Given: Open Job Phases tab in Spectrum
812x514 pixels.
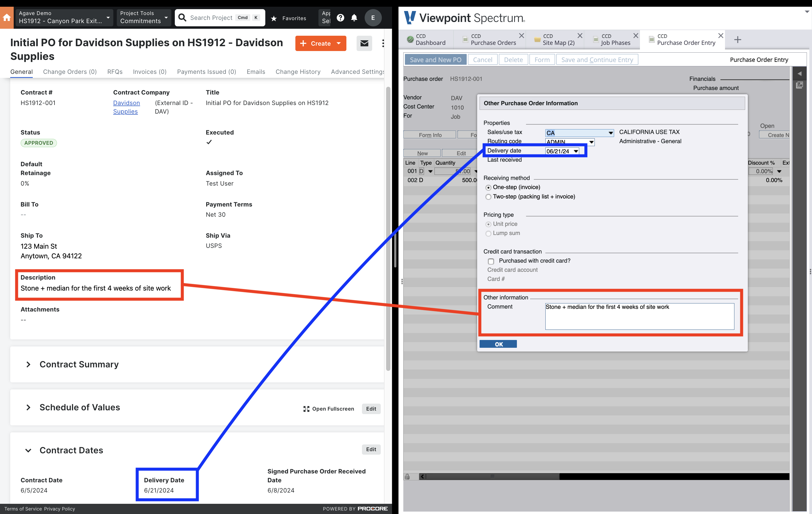Looking at the screenshot, I should [x=612, y=39].
